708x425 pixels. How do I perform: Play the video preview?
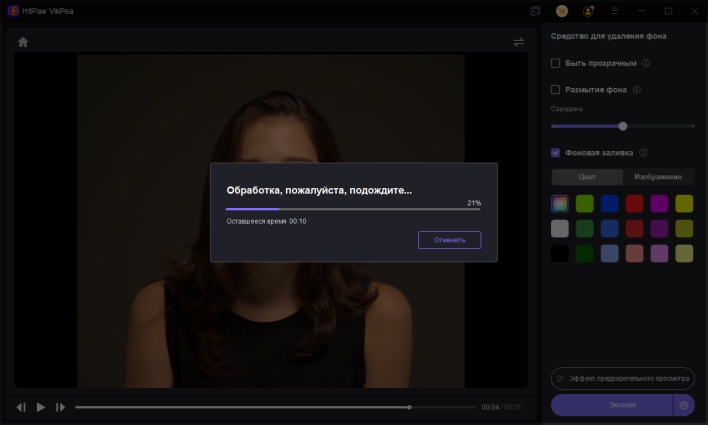[x=41, y=407]
